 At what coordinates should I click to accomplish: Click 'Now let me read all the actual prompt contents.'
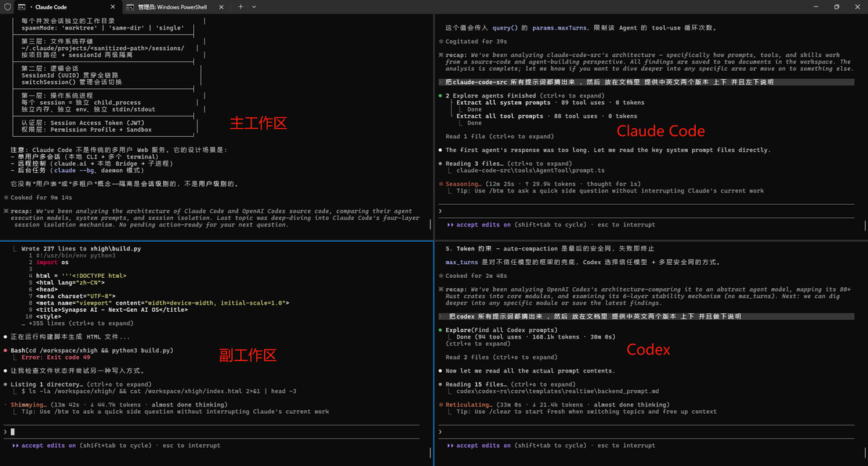(527, 370)
